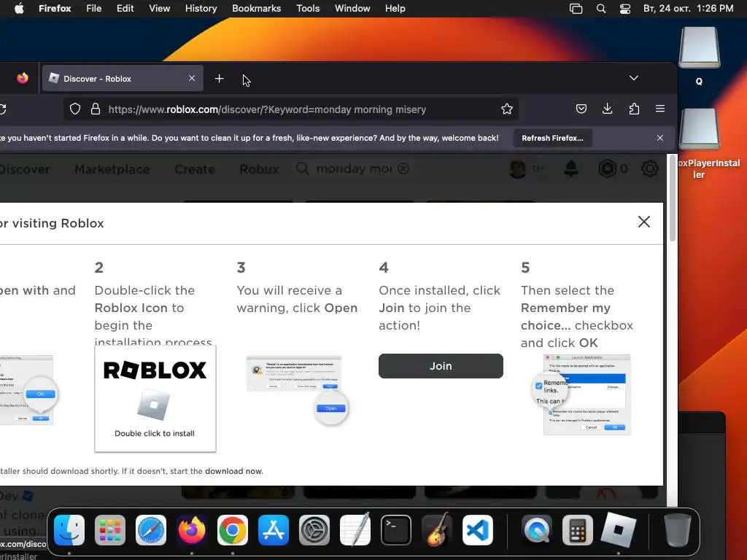Open Spotlight search in the menu bar
Image resolution: width=747 pixels, height=560 pixels.
pyautogui.click(x=601, y=9)
